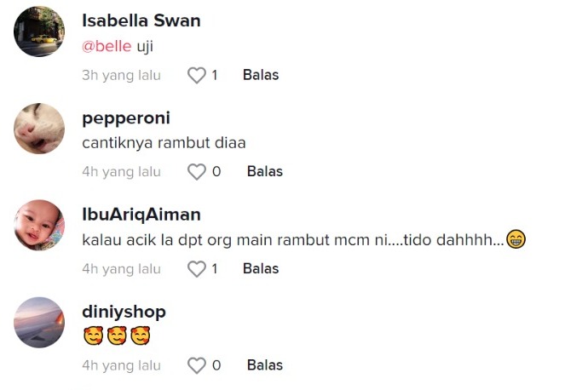The image size is (588, 390).
Task: Reply to Isabella Swan via Balas
Action: [261, 75]
